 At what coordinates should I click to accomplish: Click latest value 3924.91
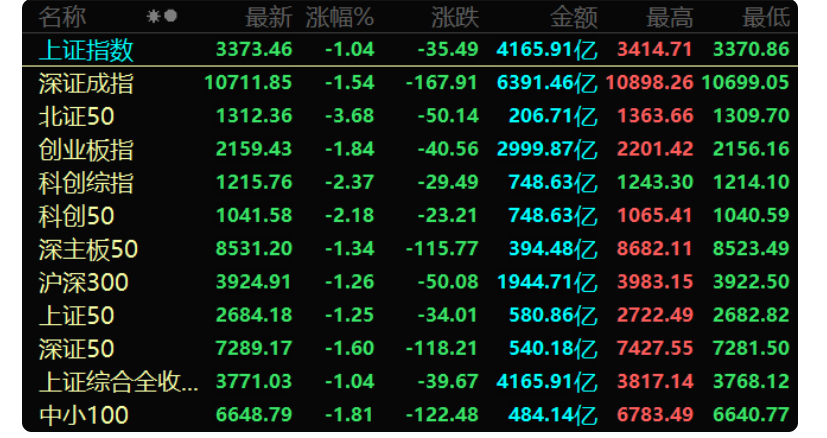coord(254,282)
